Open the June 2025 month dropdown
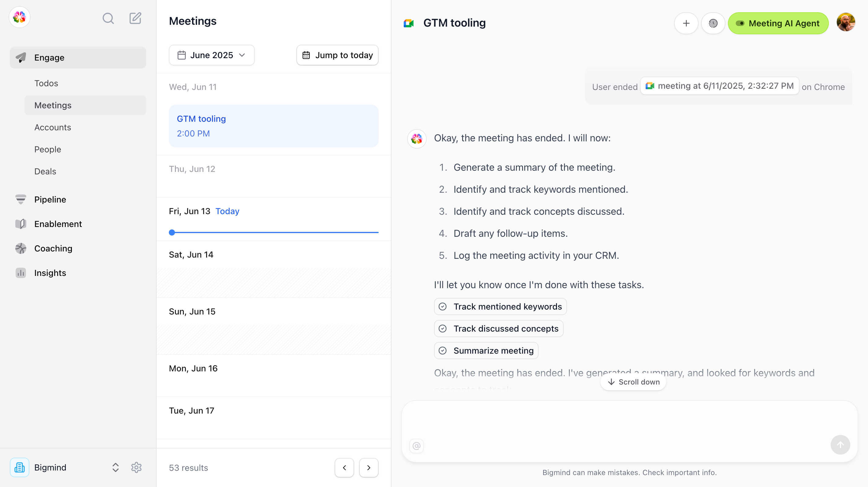The width and height of the screenshot is (868, 487). 212,55
